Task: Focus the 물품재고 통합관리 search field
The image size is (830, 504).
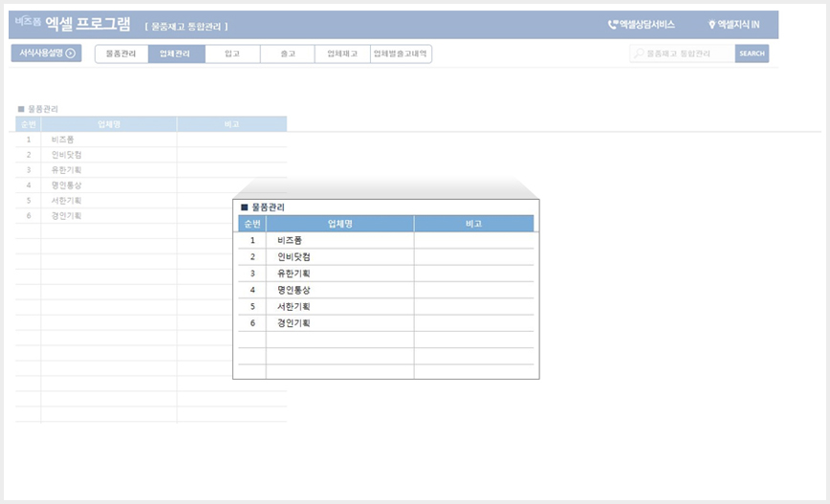Action: [683, 54]
